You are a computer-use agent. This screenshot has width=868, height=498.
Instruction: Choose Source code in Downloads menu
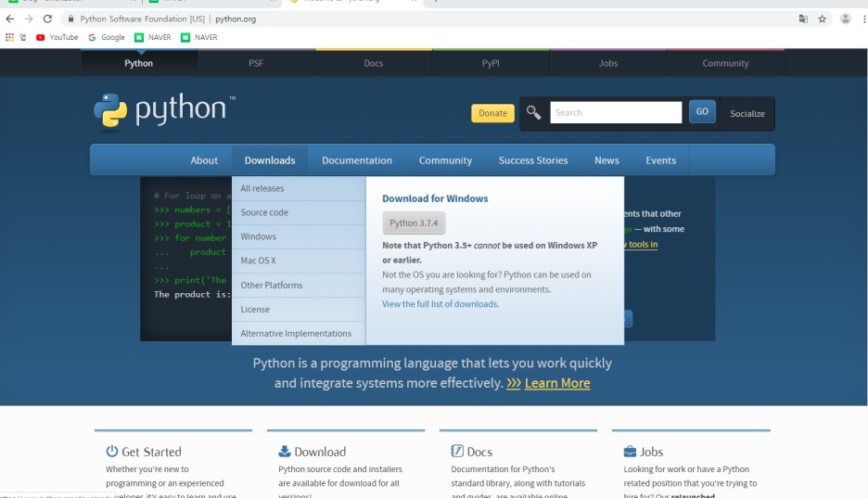[x=299, y=212]
